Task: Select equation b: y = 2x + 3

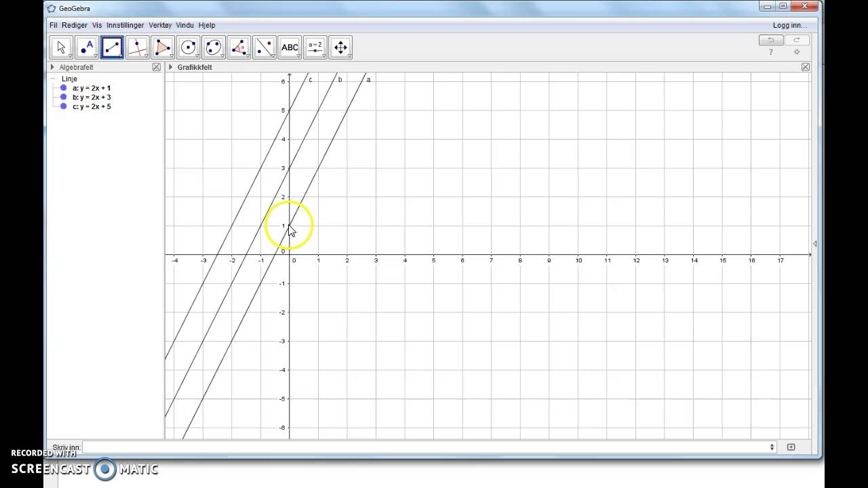Action: click(92, 97)
